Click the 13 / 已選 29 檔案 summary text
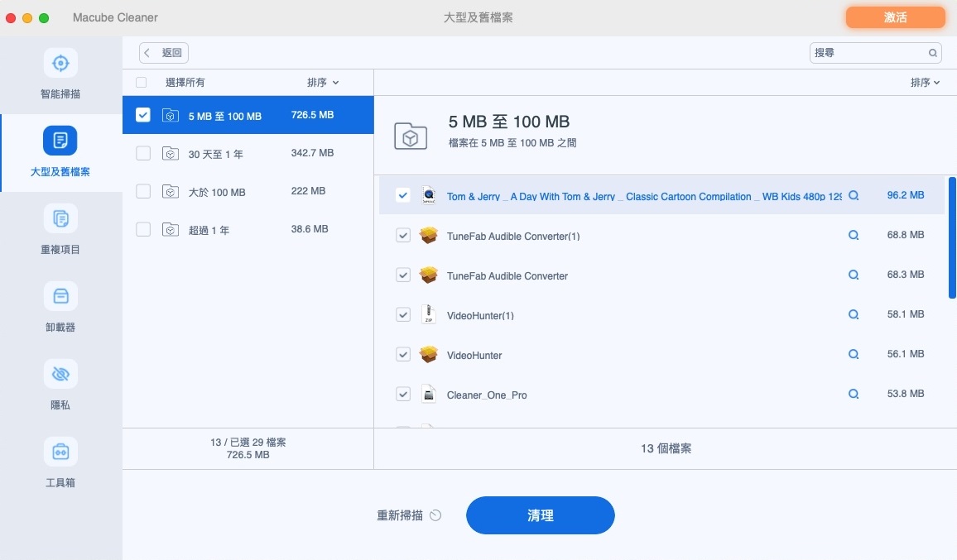Image resolution: width=957 pixels, height=560 pixels. [x=248, y=443]
